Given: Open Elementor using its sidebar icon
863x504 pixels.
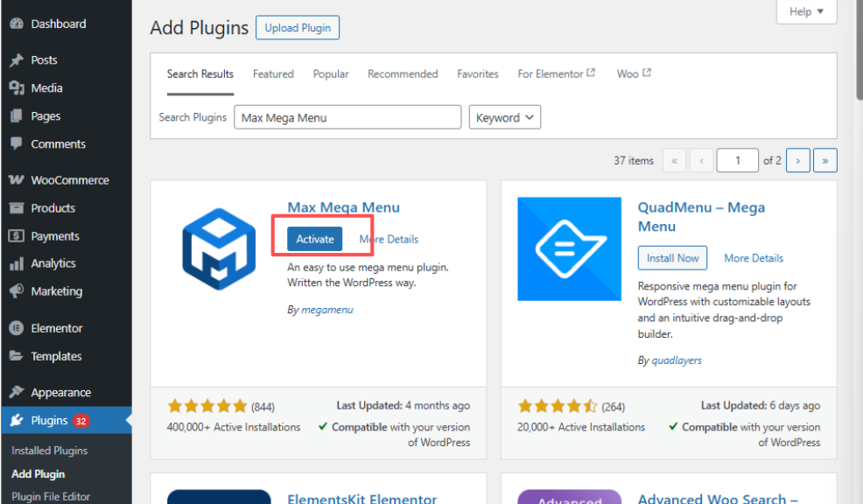Looking at the screenshot, I should 16,328.
